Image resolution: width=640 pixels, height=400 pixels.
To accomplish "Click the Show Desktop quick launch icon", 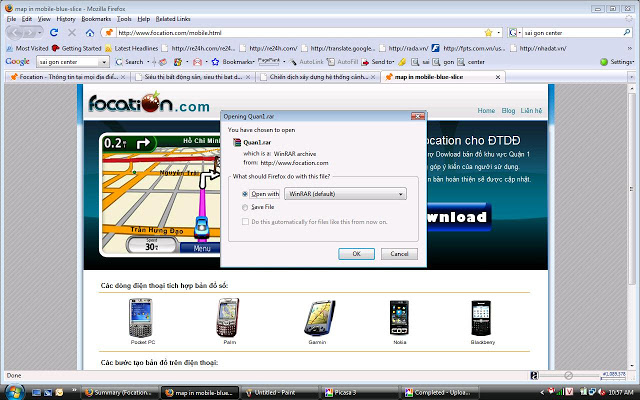I will 36,393.
